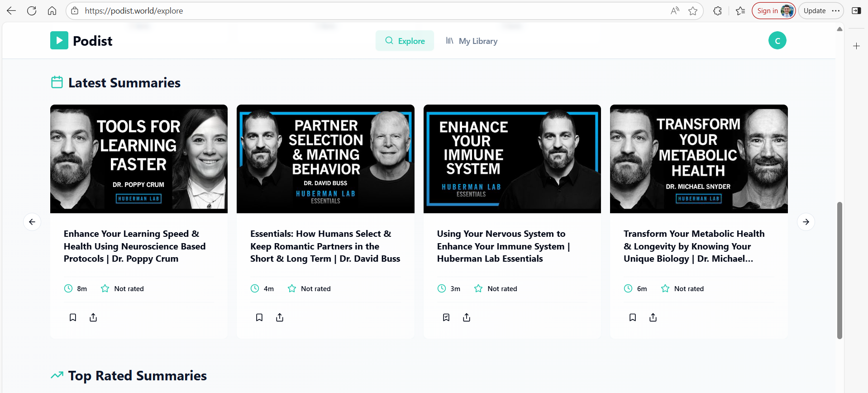Go to next summaries with right arrow

pyautogui.click(x=806, y=222)
